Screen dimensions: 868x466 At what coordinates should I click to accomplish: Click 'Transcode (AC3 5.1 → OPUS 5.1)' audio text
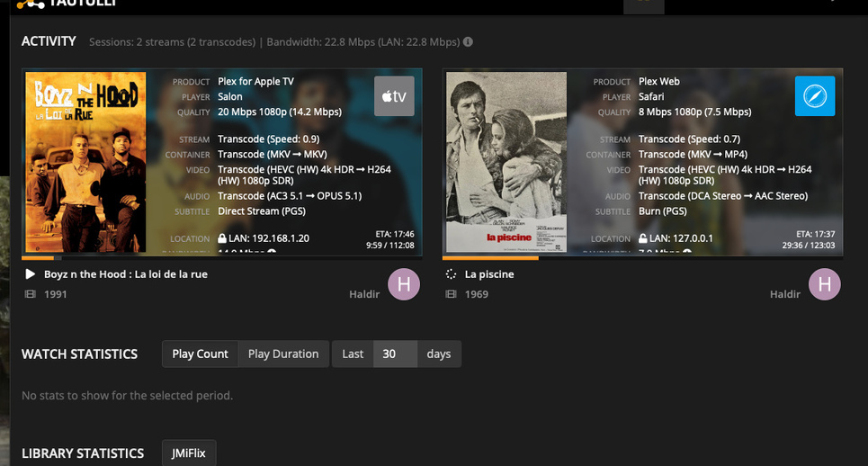[x=290, y=196]
